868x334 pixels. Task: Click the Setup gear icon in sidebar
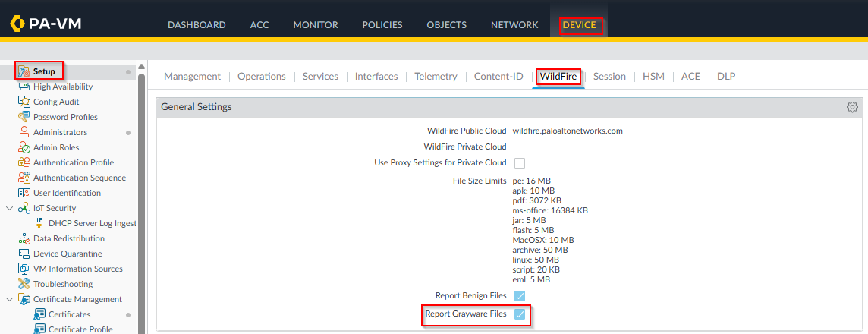24,71
